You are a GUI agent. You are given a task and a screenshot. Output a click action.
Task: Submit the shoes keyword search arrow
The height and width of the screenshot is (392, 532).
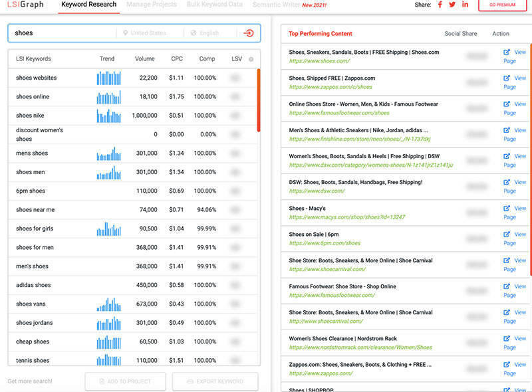pyautogui.click(x=248, y=33)
